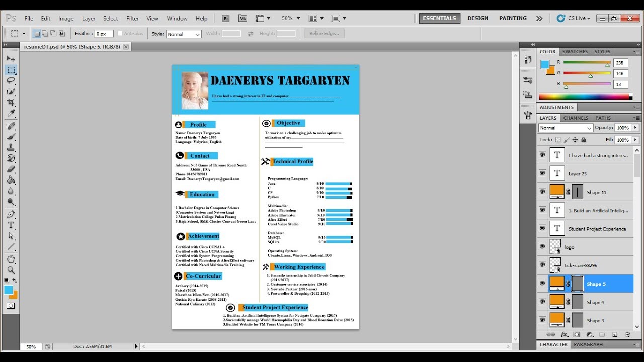Create a new layer
644x362 pixels.
tap(614, 334)
